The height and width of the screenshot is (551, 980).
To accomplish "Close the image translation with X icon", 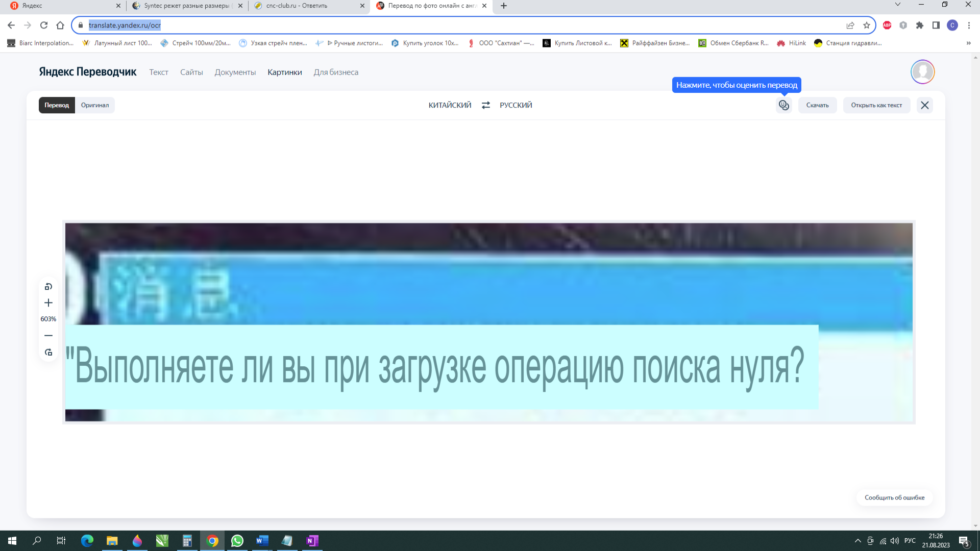I will 924,105.
